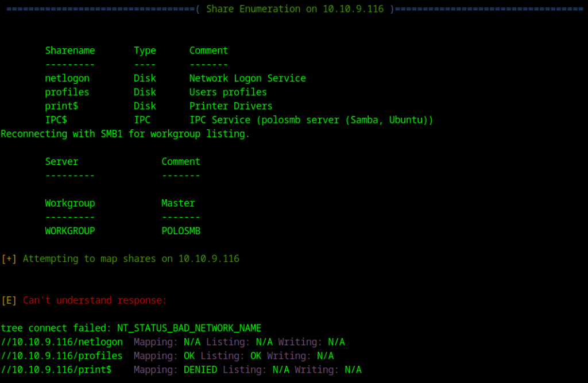Click the 'Master' column header
Screen dimensions: 588x383
coord(178,203)
